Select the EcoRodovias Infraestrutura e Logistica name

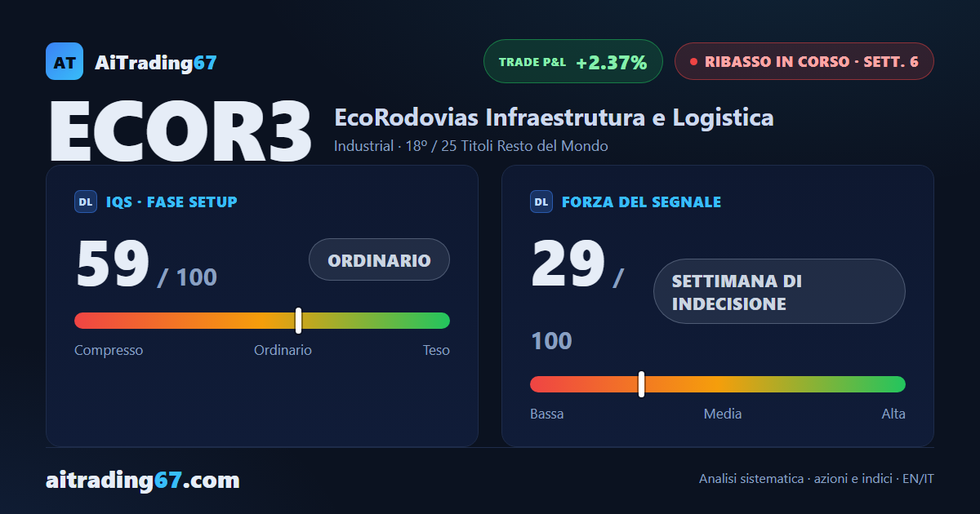(554, 117)
